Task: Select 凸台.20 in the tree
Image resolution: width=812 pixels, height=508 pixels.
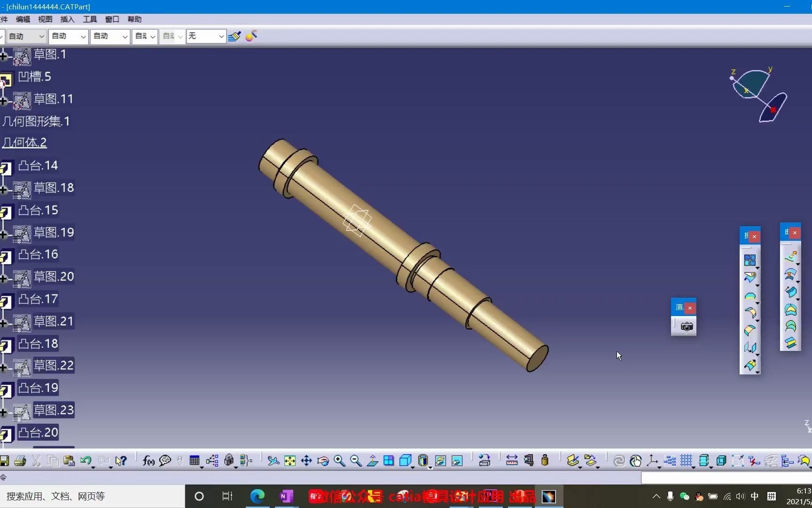Action: [38, 433]
